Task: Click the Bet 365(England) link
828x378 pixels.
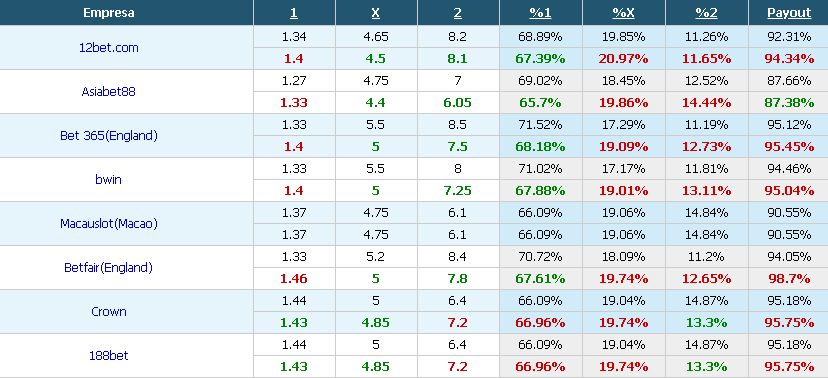Action: (x=108, y=136)
